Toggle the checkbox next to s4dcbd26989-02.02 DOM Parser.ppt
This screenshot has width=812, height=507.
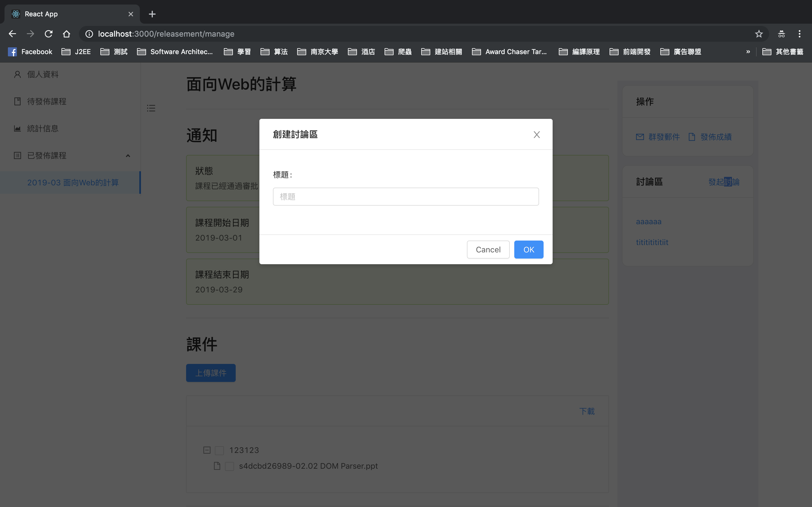[229, 466]
